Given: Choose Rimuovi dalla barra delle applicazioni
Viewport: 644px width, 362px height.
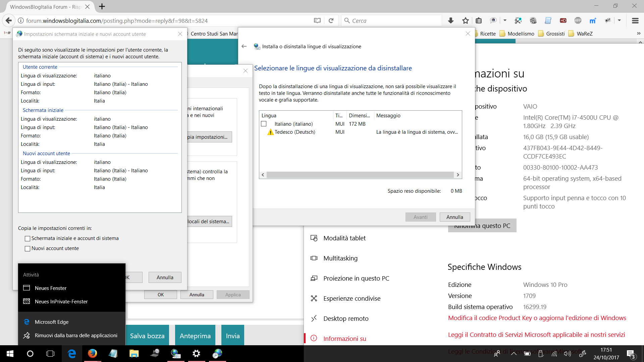Looking at the screenshot, I should [x=72, y=335].
